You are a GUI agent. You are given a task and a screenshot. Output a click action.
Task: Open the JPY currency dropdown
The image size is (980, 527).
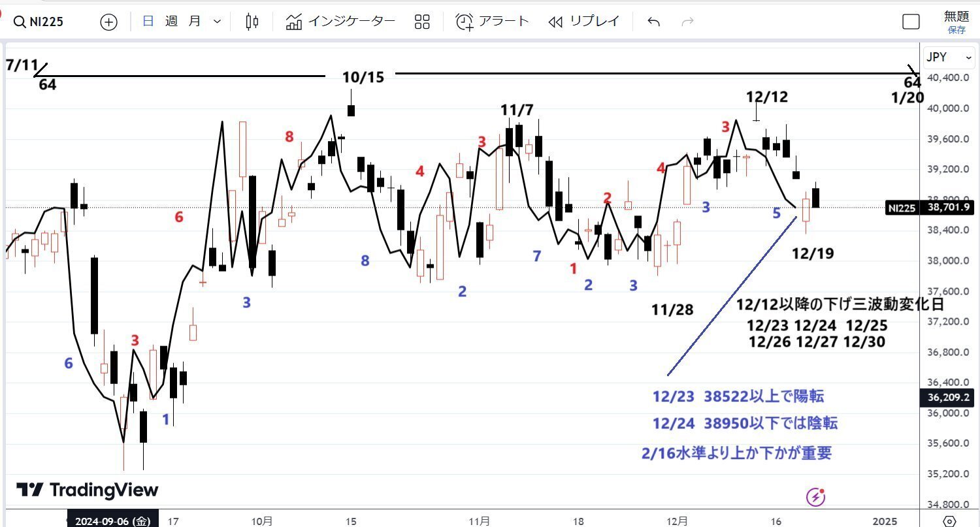tap(949, 57)
